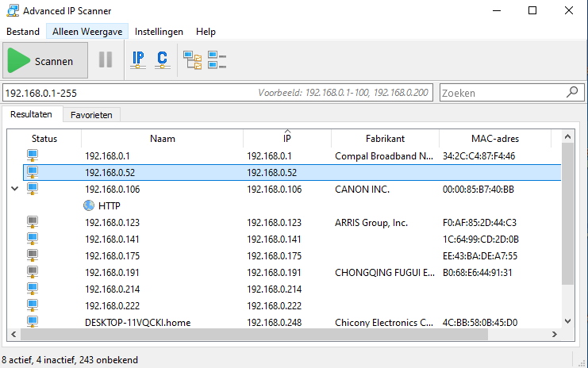Click MAC address EE:43:BA:DE:A7:55

[480, 256]
